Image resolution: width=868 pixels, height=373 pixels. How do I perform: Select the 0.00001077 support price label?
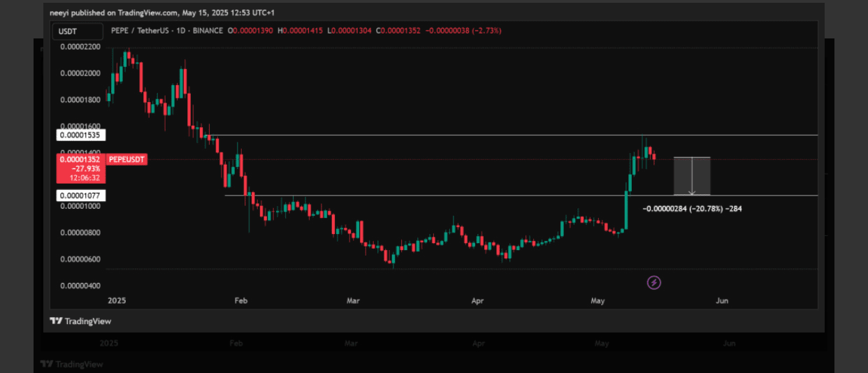coord(80,196)
